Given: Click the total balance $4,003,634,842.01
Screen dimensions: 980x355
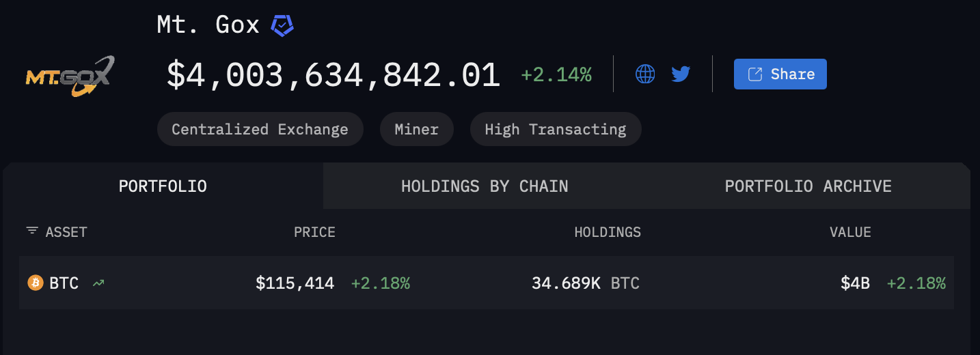Looking at the screenshot, I should [x=334, y=74].
